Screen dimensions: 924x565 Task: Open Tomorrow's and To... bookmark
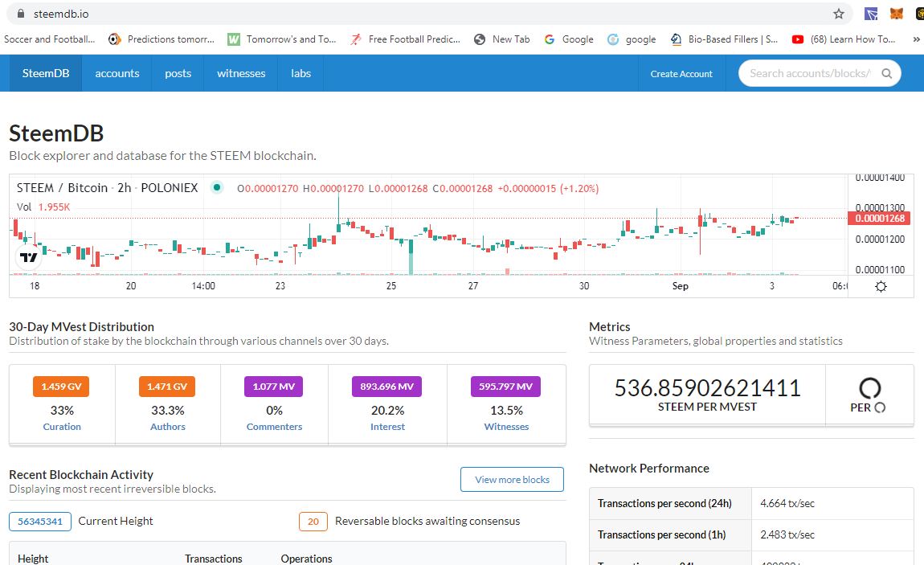click(282, 39)
